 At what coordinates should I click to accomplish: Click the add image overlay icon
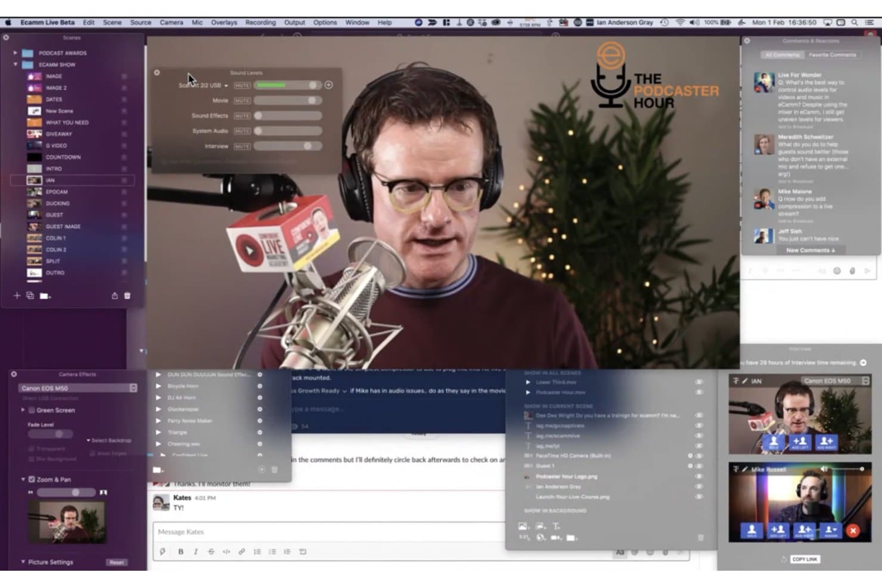523,526
